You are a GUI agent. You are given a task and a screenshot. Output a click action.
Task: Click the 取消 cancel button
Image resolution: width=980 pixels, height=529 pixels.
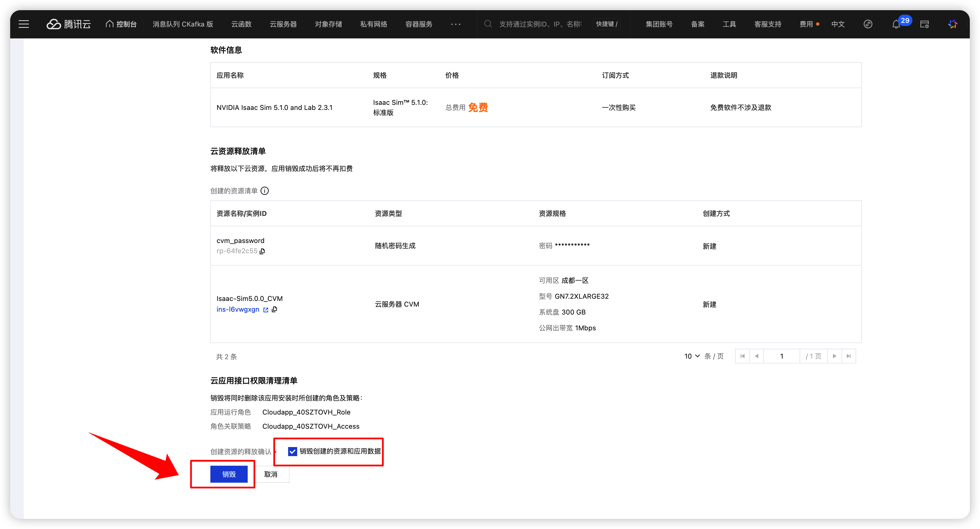[271, 474]
